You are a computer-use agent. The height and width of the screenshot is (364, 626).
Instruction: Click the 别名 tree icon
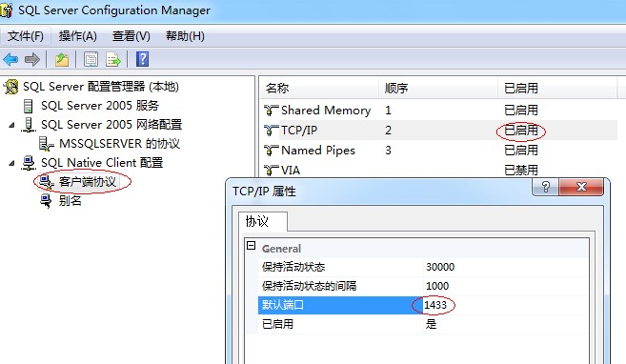coord(47,201)
